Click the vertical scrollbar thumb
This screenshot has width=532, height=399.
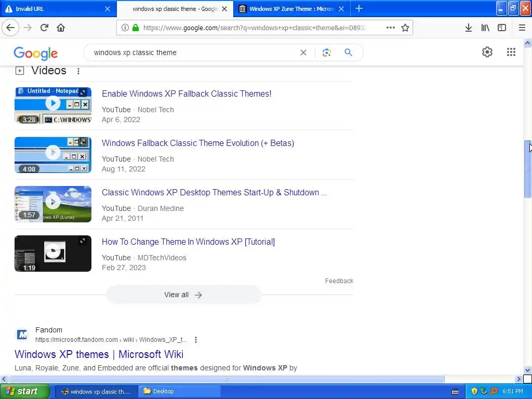coord(528,169)
